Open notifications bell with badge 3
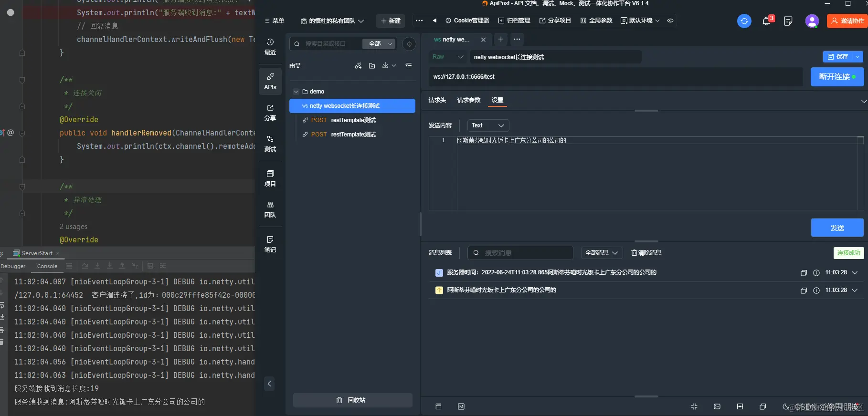 click(766, 21)
